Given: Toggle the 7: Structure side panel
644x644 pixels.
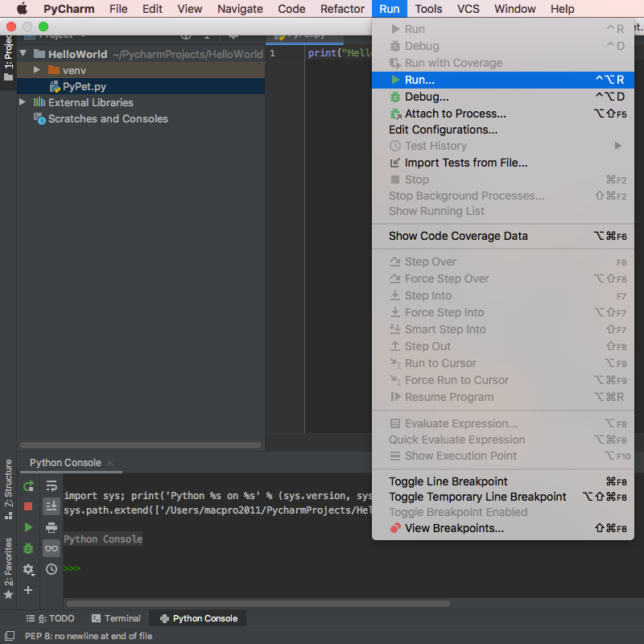Looking at the screenshot, I should (x=8, y=489).
